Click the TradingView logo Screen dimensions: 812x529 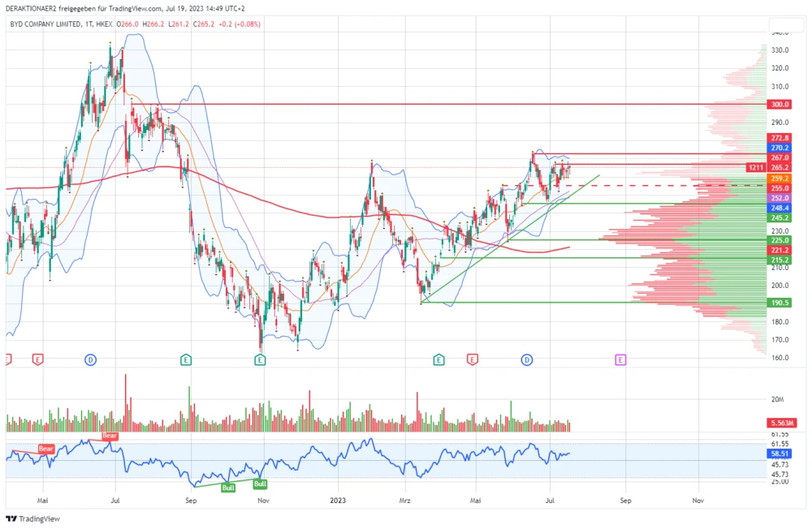pos(28,518)
